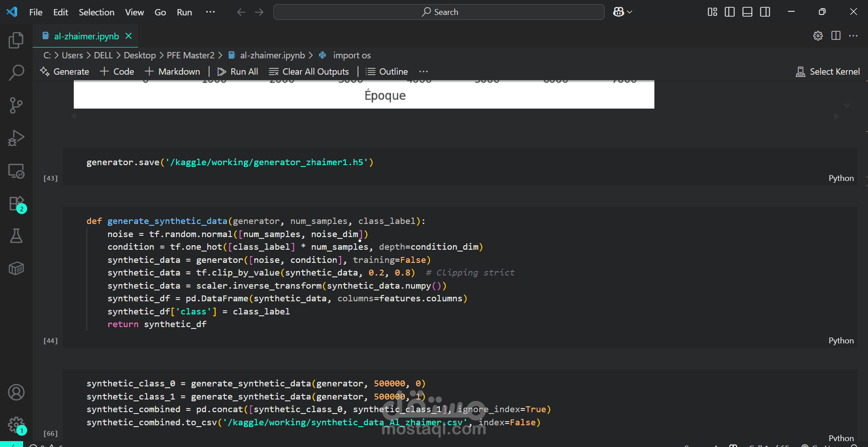Toggle the bottom Panel layout button

pos(747,12)
